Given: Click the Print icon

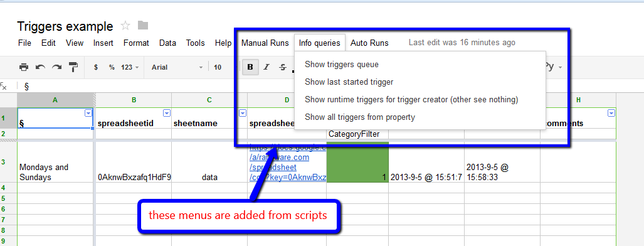Looking at the screenshot, I should tap(24, 67).
